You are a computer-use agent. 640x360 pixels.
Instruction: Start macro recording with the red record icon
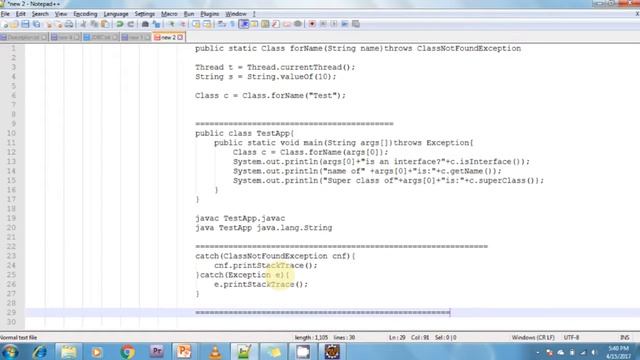pyautogui.click(x=312, y=24)
